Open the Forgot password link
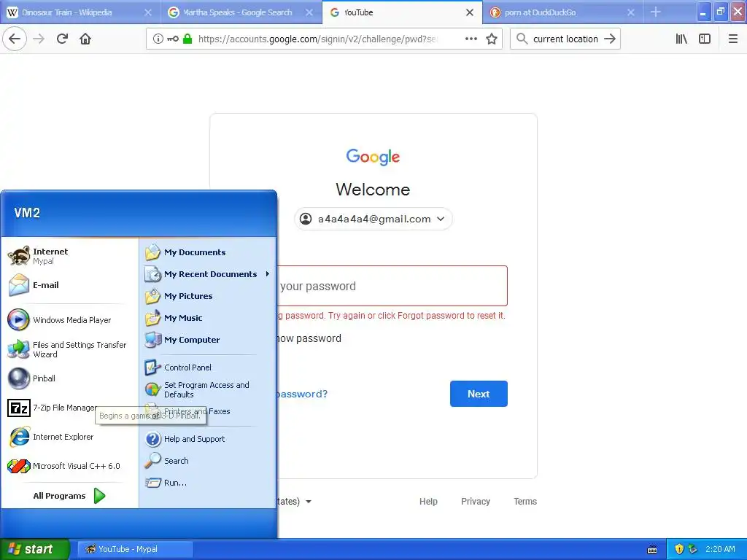 click(301, 394)
